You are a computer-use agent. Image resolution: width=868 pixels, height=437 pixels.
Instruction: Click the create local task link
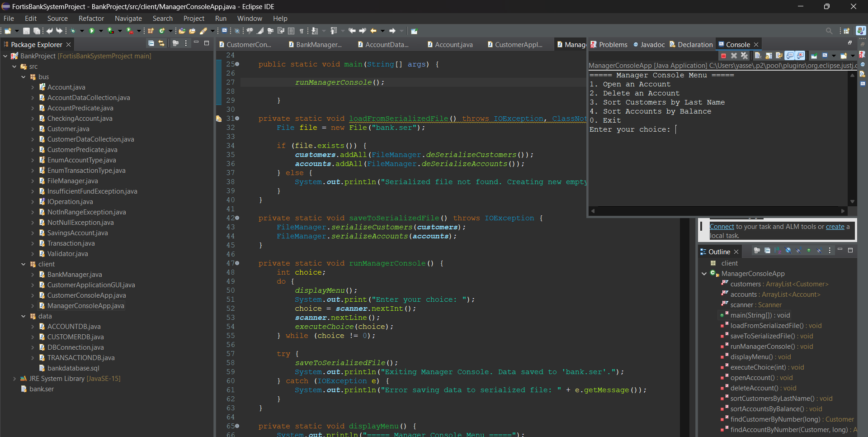[x=835, y=227]
